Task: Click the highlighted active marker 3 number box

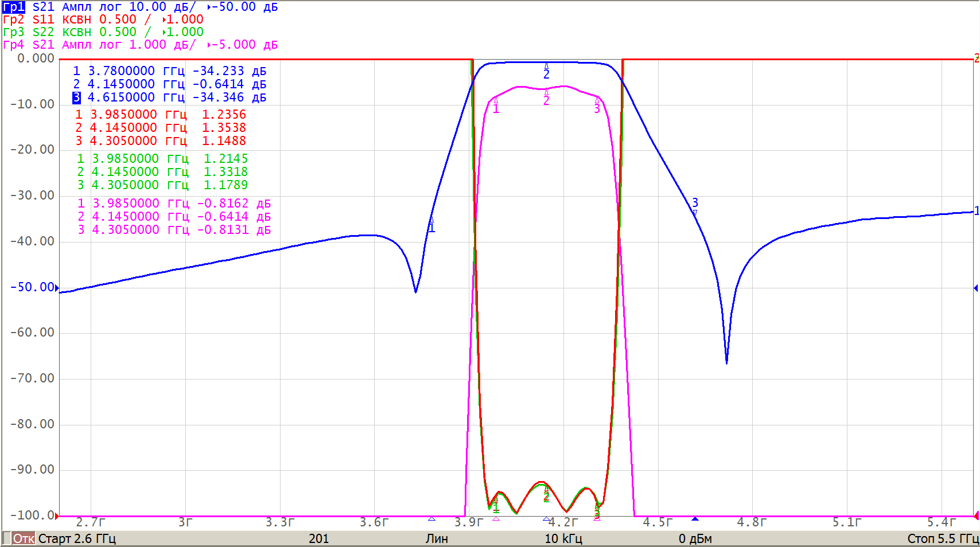Action: pos(76,97)
